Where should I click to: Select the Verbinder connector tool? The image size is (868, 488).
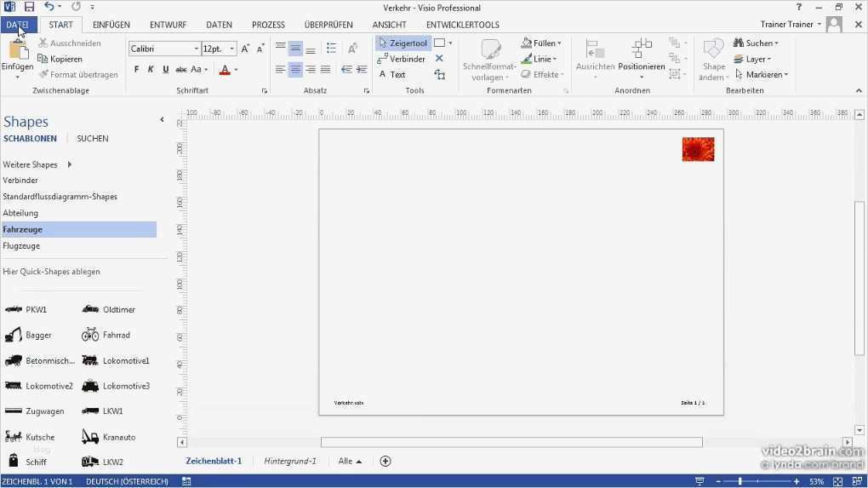coord(402,59)
